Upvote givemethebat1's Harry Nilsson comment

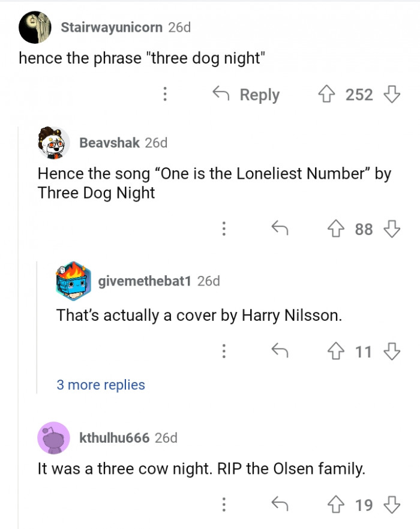[337, 352]
